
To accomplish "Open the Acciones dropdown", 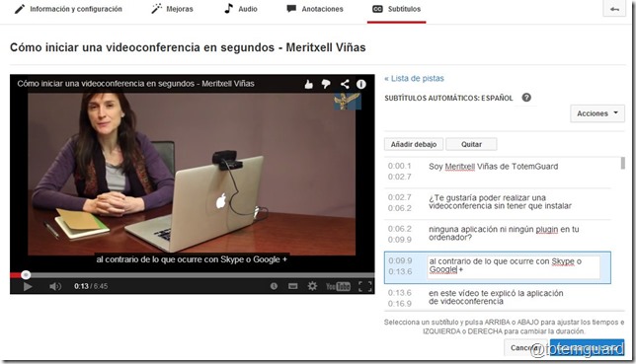I will pos(597,113).
